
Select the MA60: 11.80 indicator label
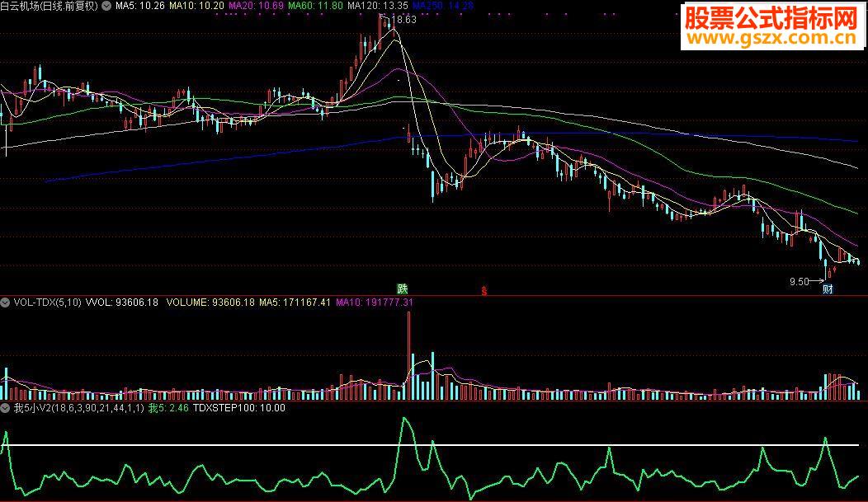click(x=315, y=6)
